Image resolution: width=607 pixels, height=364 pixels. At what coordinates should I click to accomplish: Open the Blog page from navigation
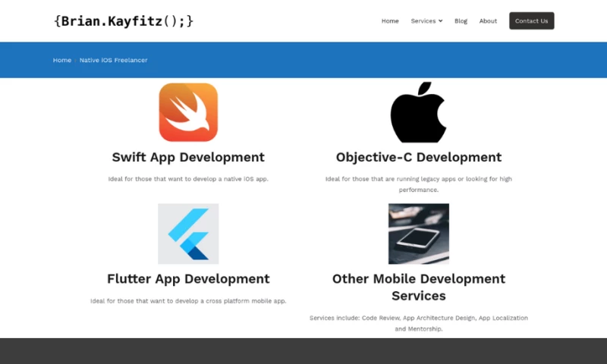pos(461,21)
